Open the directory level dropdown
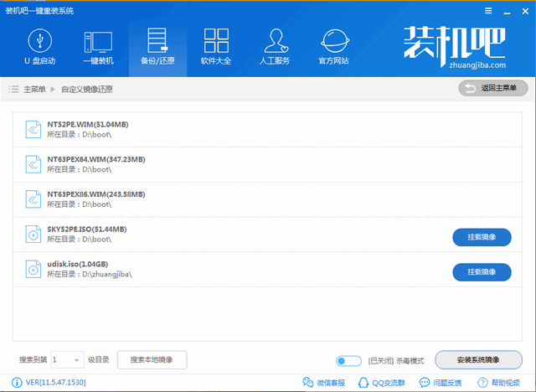536x392 pixels. [68, 360]
